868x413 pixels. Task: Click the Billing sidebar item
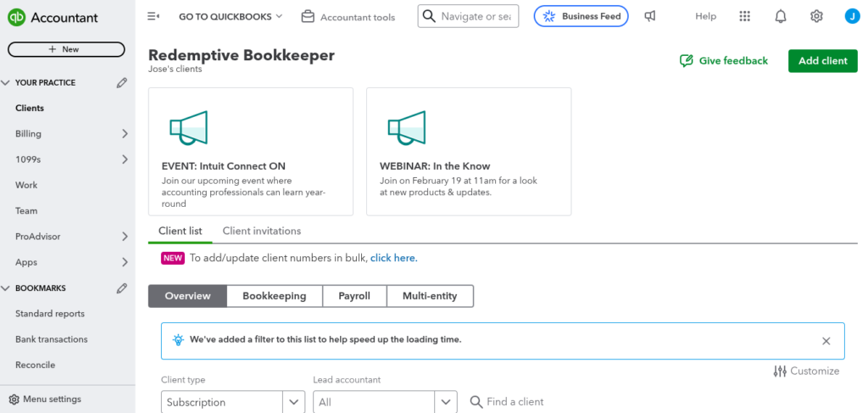click(28, 134)
